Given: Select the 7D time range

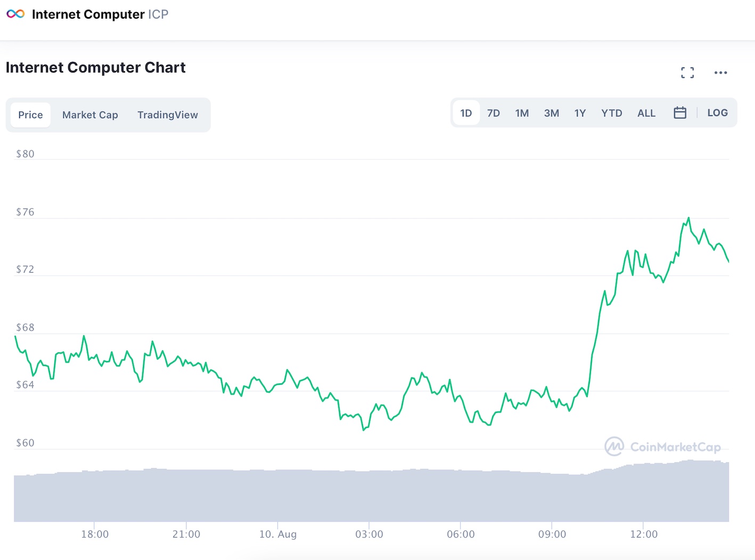Looking at the screenshot, I should [x=494, y=113].
